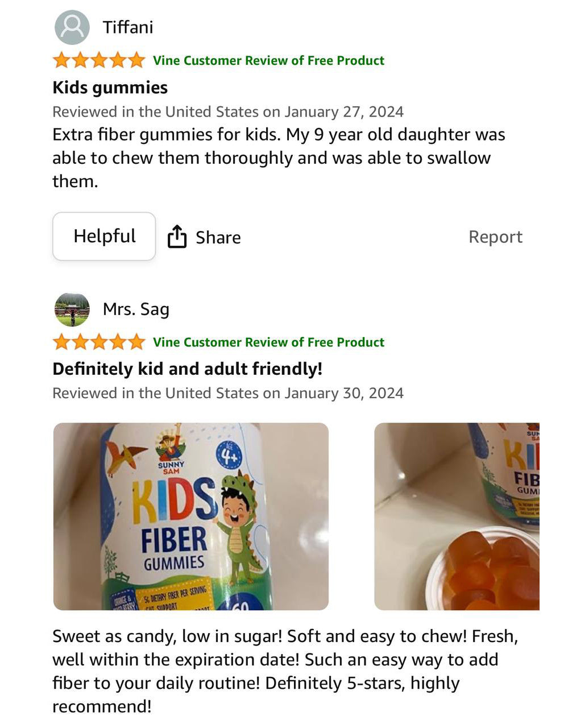Report Tiffani's review
The width and height of the screenshot is (568, 728).
tap(495, 237)
